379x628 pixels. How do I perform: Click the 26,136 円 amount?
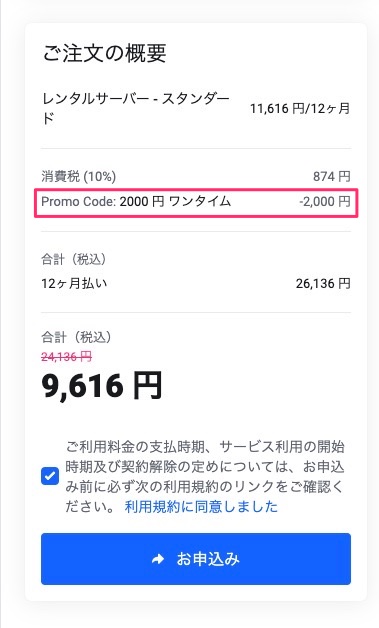tap(323, 284)
